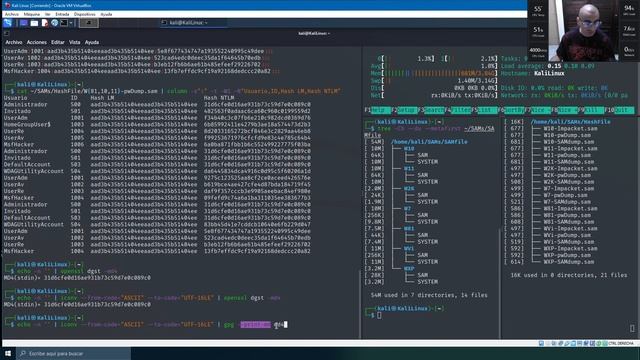Click htop F8 Nice plus button
The width and height of the screenshot is (640, 360).
click(x=565, y=110)
